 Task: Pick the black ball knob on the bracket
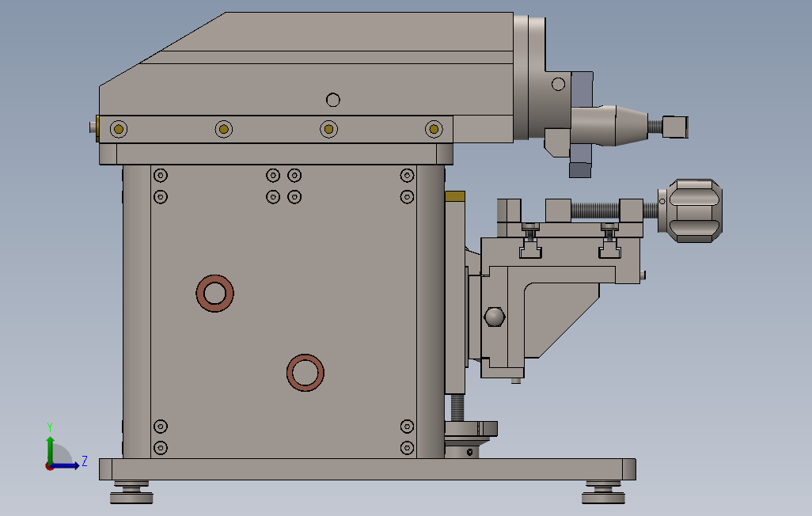[x=494, y=317]
